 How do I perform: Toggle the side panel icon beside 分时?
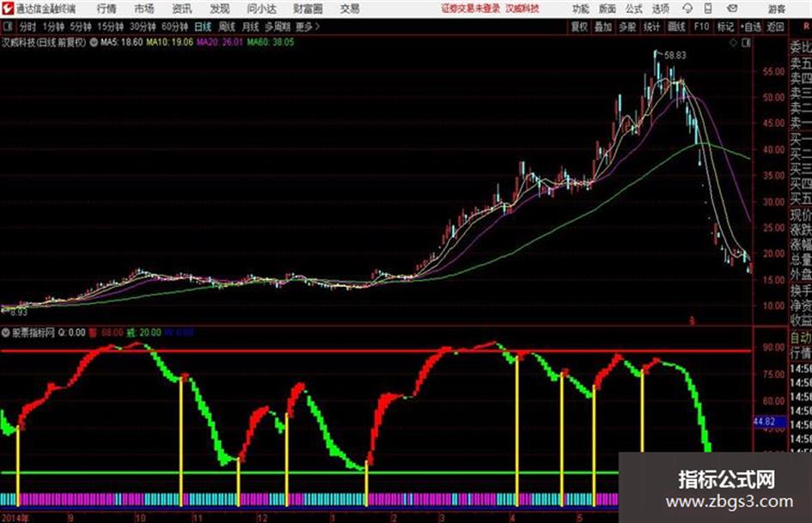[7, 27]
